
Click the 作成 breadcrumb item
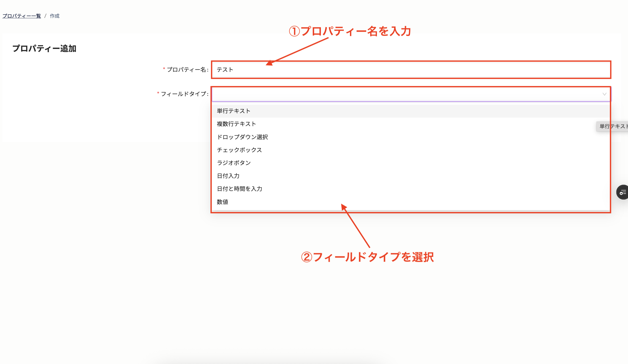[54, 16]
